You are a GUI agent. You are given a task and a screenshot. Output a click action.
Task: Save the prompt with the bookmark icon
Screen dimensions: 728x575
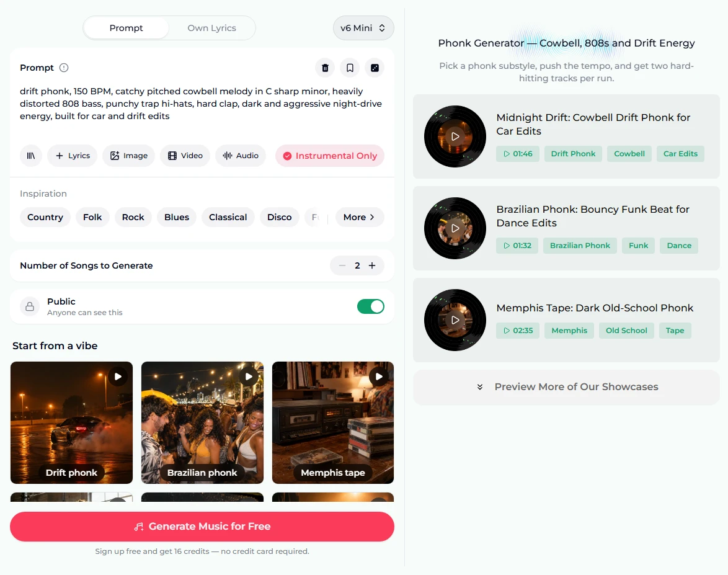(x=350, y=68)
